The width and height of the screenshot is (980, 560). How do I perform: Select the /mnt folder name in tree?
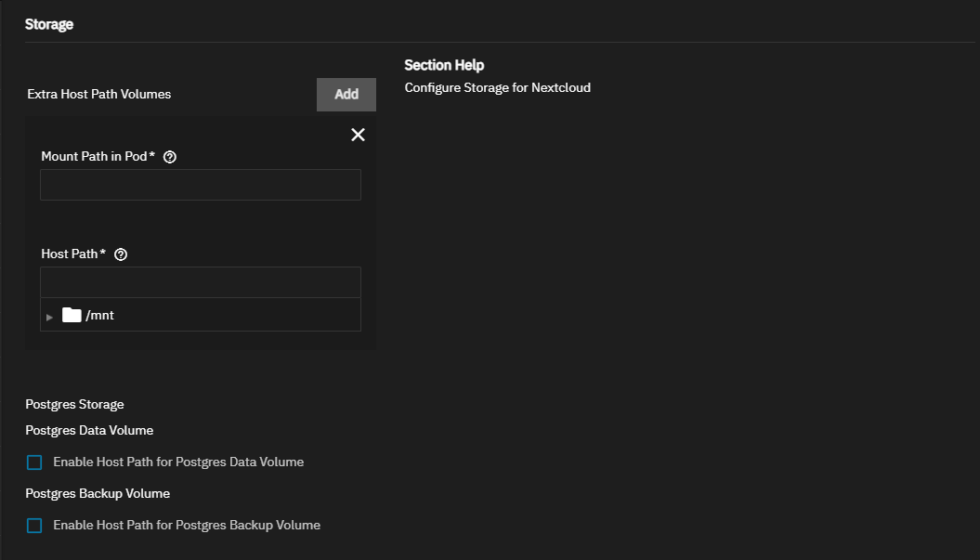click(99, 316)
